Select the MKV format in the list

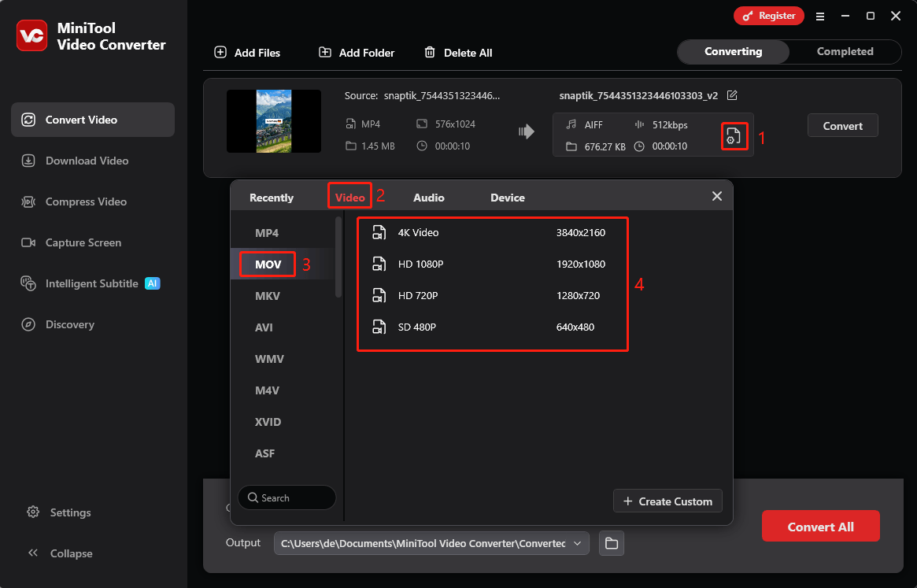267,295
